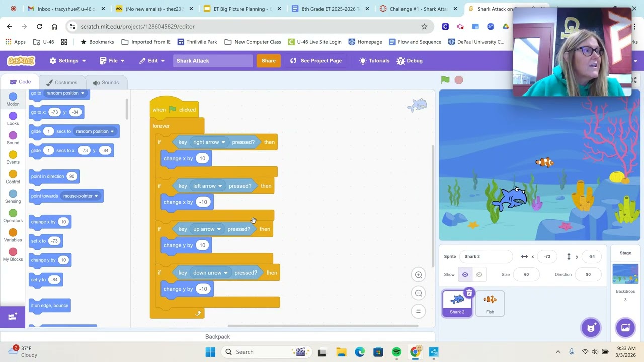Click the Choose a Sprite button
Viewport: 644px width, 362px height.
click(591, 327)
